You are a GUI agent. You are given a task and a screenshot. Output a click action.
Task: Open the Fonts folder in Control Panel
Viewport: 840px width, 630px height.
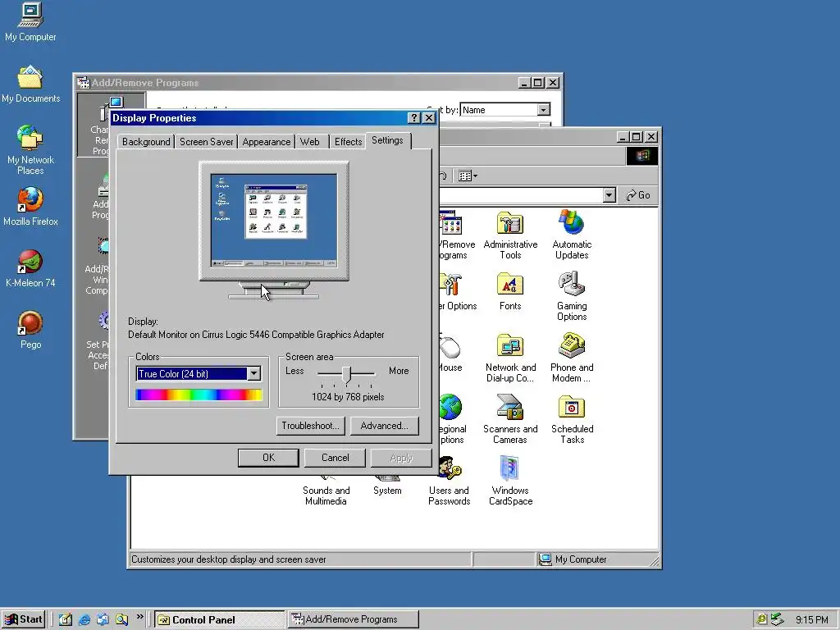510,292
